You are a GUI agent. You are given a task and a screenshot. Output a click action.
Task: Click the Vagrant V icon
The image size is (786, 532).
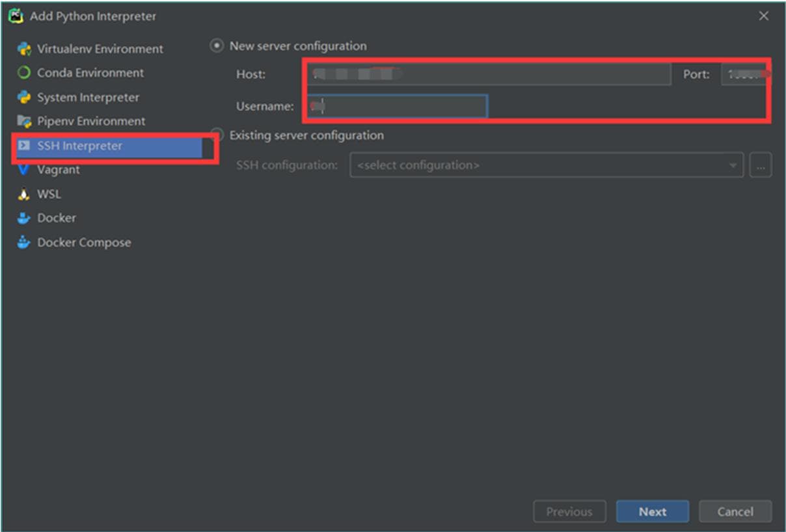(24, 170)
